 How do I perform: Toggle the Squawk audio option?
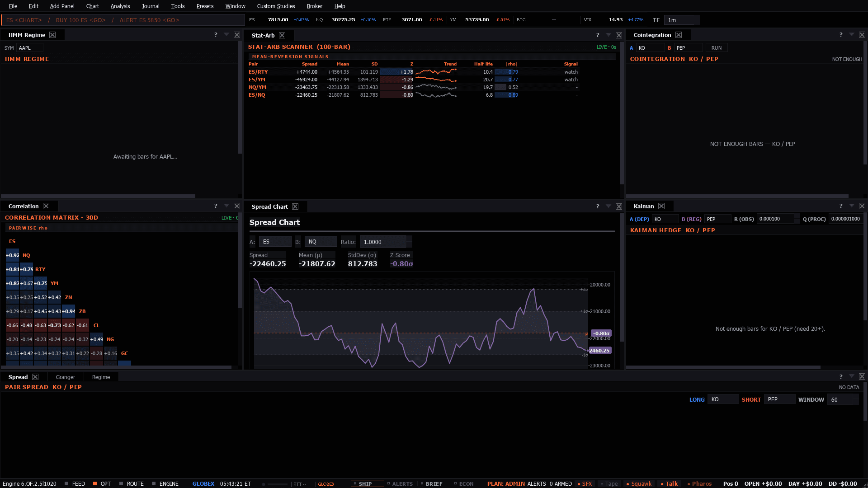(639, 483)
